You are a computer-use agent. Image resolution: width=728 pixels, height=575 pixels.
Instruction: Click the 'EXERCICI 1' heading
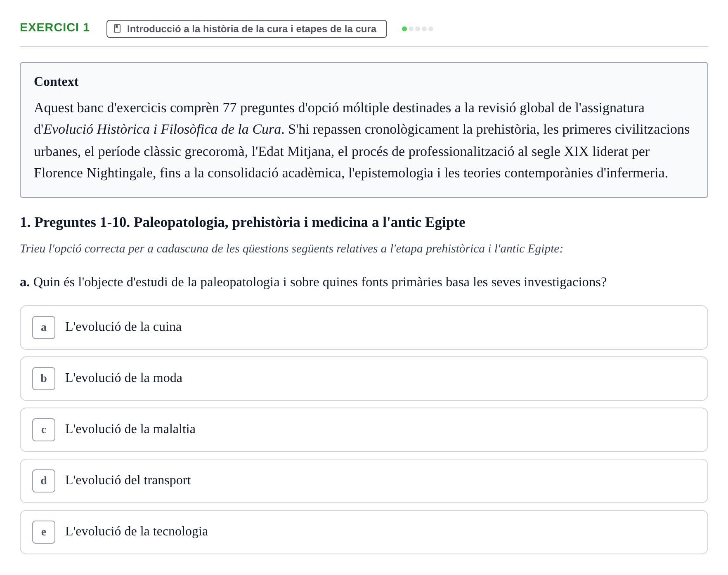[54, 28]
